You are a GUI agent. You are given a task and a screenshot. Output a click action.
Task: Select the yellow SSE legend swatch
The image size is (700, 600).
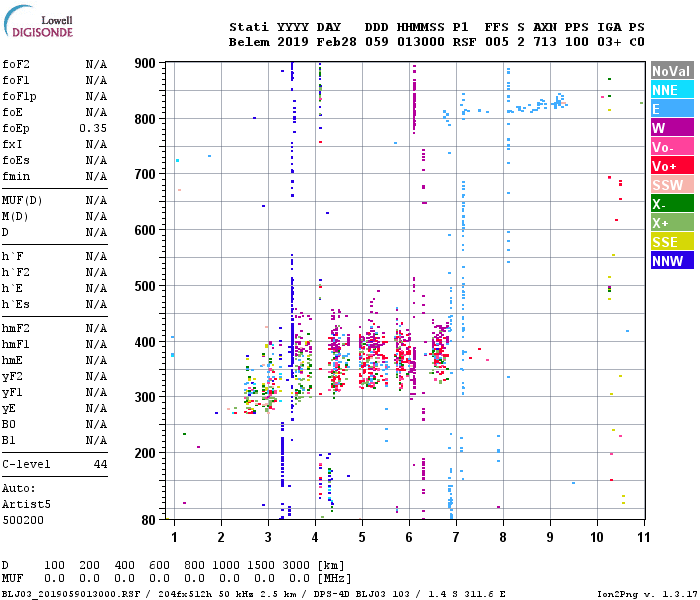point(672,242)
